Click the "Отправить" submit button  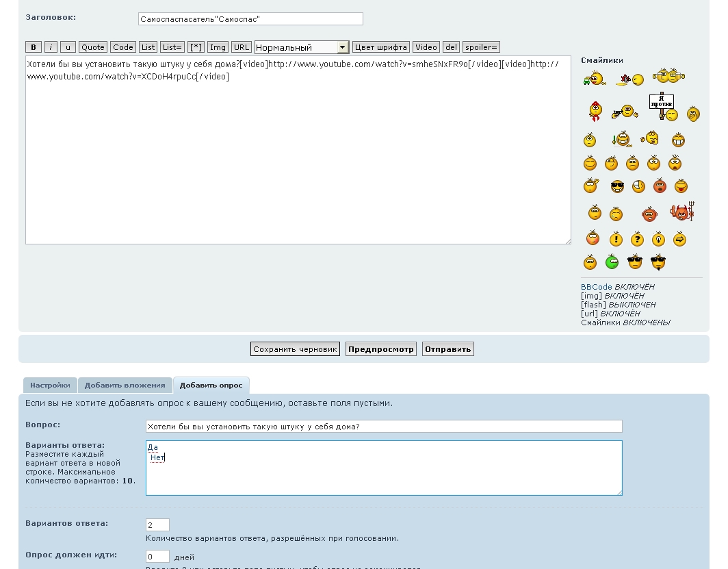point(447,349)
